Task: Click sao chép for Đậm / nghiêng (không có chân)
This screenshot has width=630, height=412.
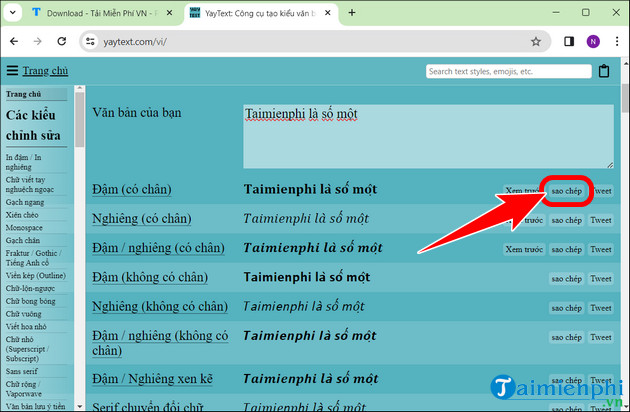Action: 567,338
